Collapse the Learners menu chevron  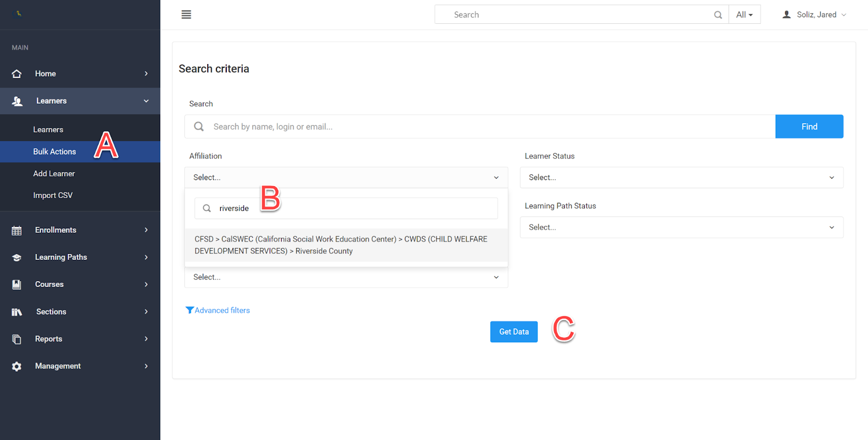(146, 101)
